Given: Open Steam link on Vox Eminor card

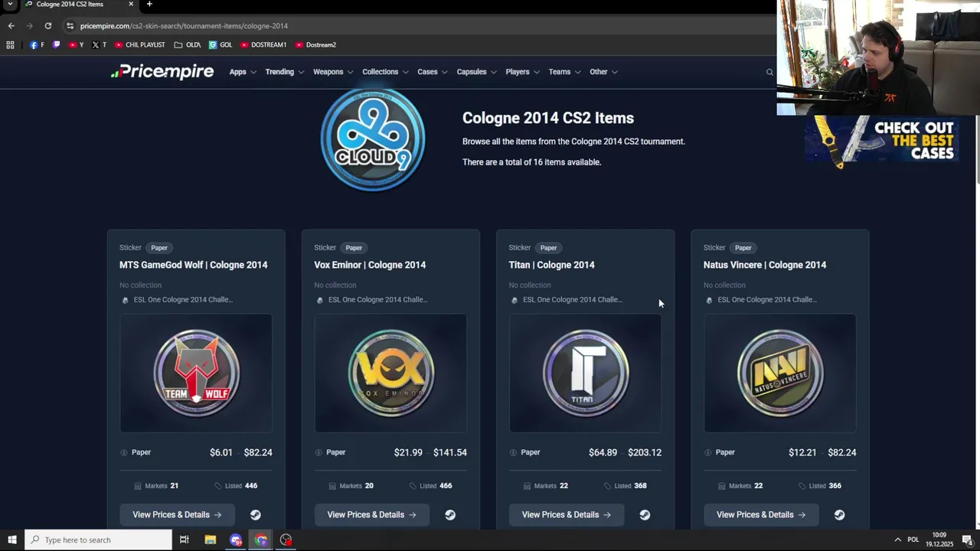Looking at the screenshot, I should 450,515.
